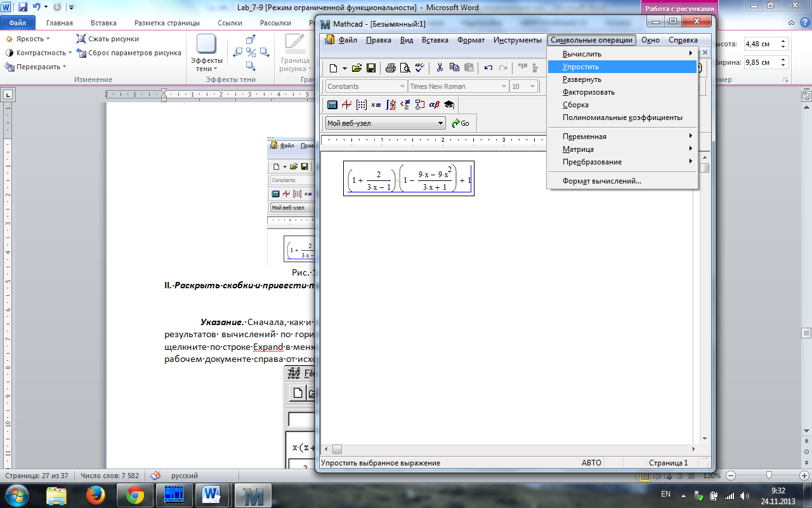
Task: Switch to Word's 'Главная' tab
Action: pyautogui.click(x=59, y=23)
